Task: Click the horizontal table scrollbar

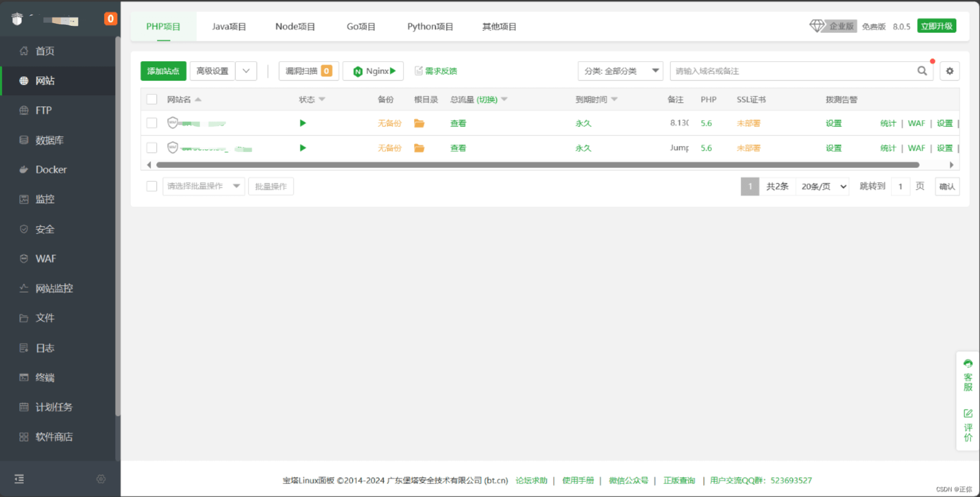Action: 537,165
